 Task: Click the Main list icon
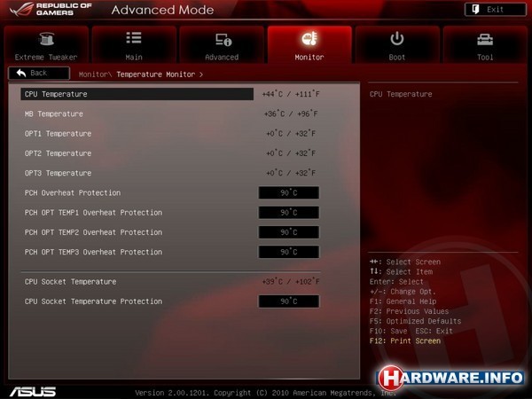(x=134, y=38)
